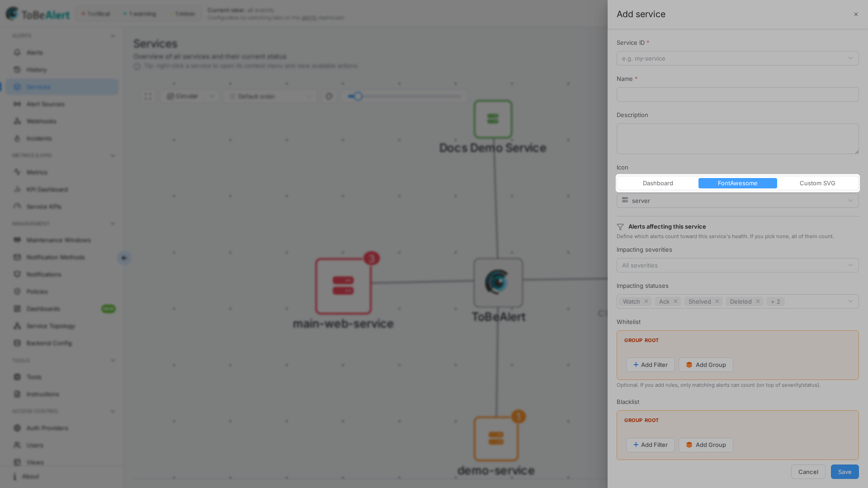Click the filter icon beside Alerts affecting
Screen dimensions: 868x488
click(x=620, y=227)
